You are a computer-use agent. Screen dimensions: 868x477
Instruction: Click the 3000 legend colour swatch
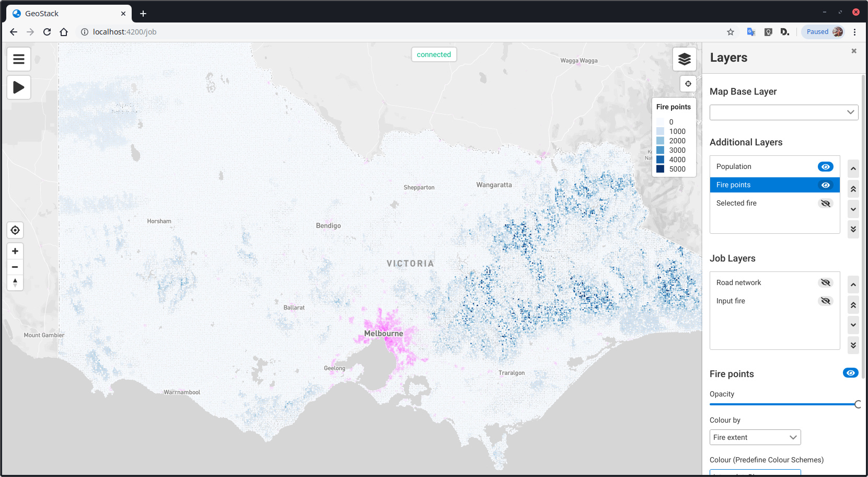tap(661, 150)
